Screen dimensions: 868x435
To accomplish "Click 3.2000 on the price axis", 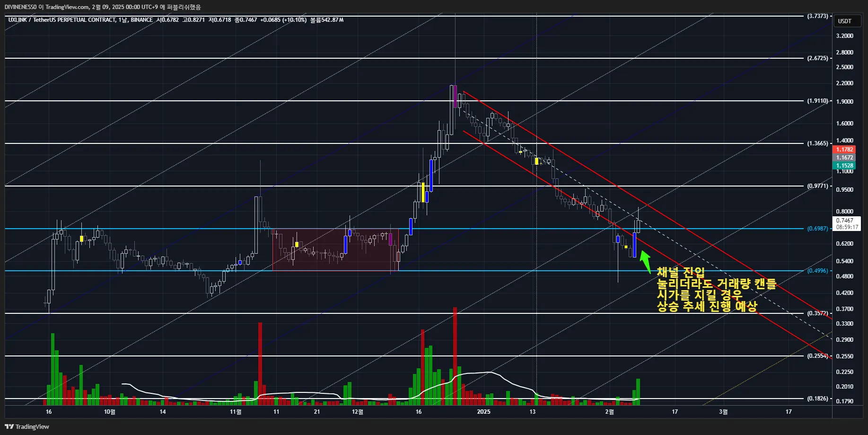I will pos(844,36).
